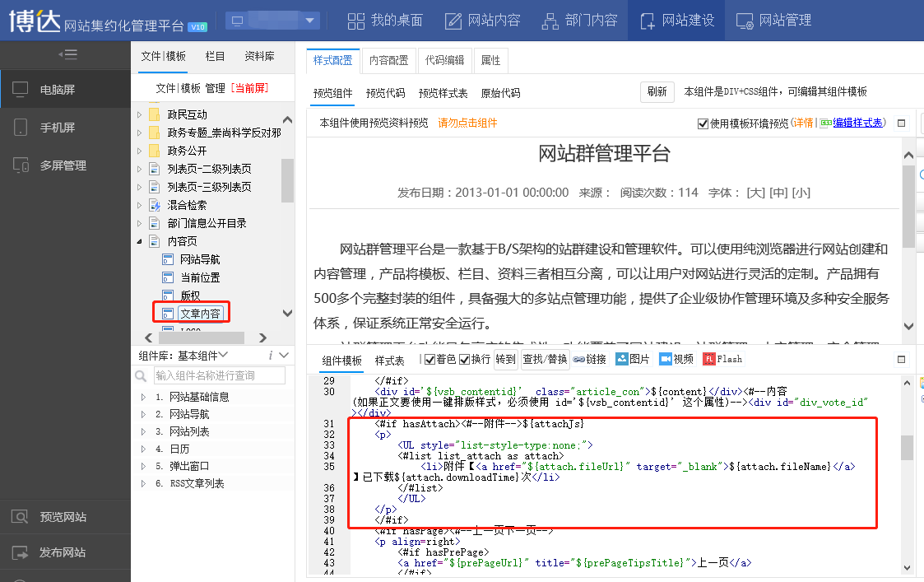
Task: Insert Flash via toolbar
Action: [722, 359]
